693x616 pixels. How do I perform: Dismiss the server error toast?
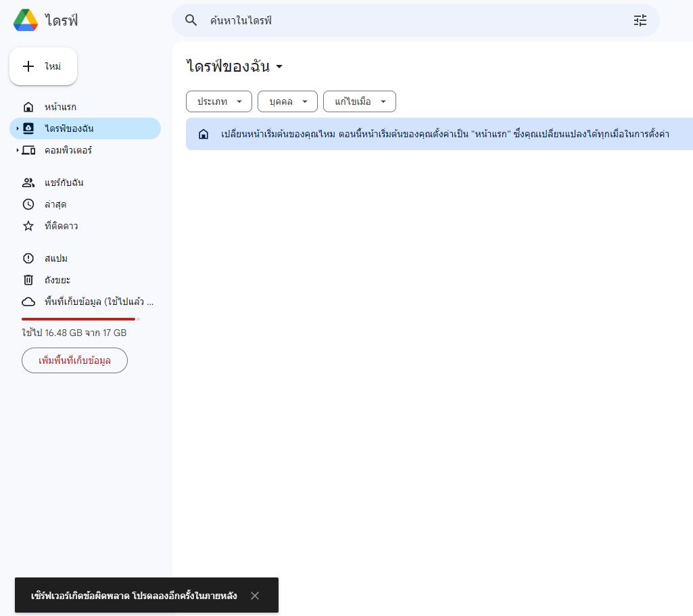(255, 596)
